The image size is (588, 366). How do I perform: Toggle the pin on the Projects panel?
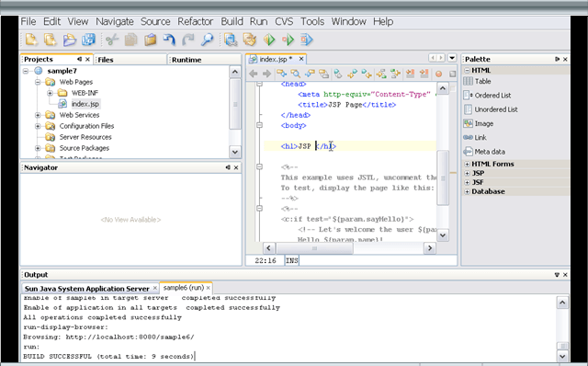point(80,59)
